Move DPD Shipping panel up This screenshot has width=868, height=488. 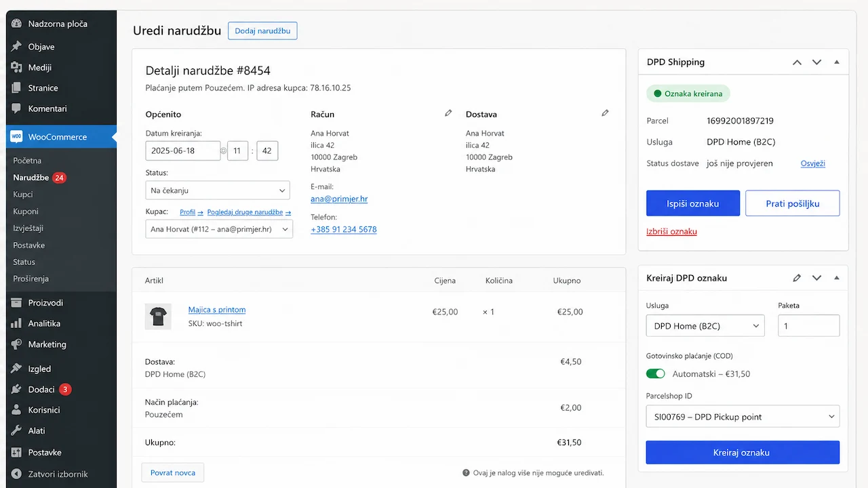(797, 62)
